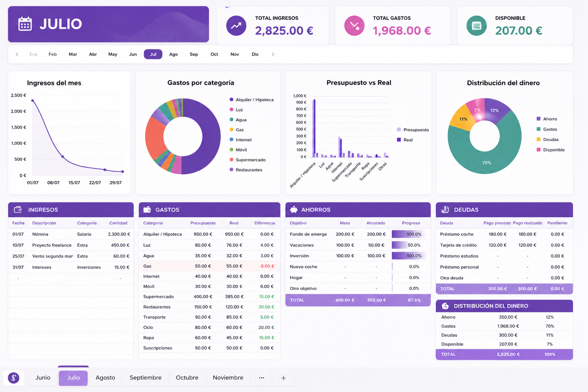Click the Nómina income description cell
This screenshot has height=392, width=588.
pos(40,234)
